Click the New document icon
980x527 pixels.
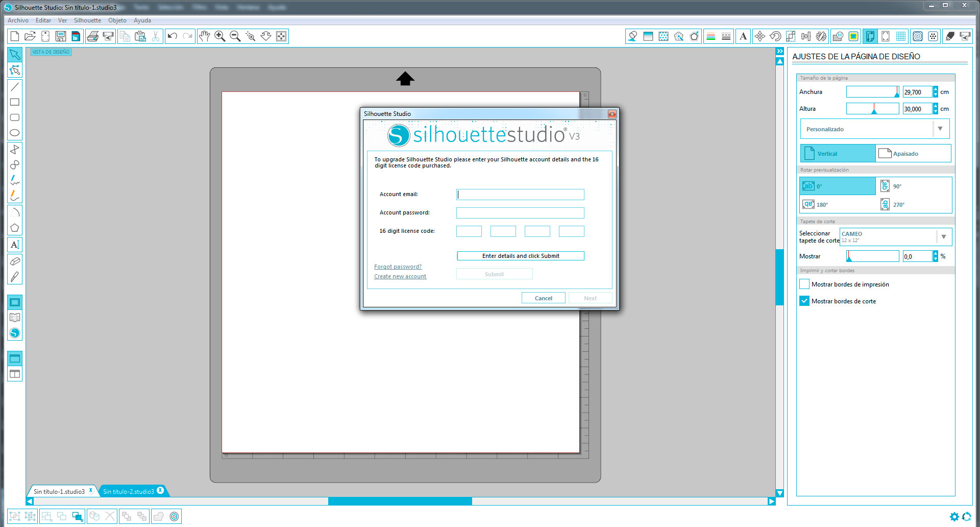click(x=15, y=36)
